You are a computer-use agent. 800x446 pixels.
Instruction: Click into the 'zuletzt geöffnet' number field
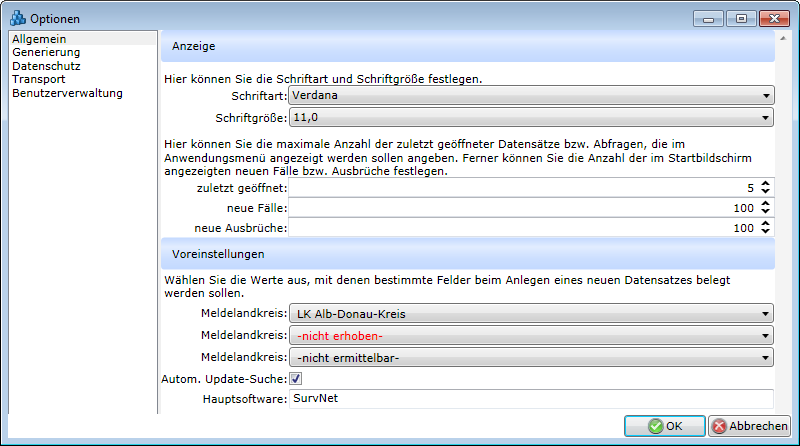point(520,187)
